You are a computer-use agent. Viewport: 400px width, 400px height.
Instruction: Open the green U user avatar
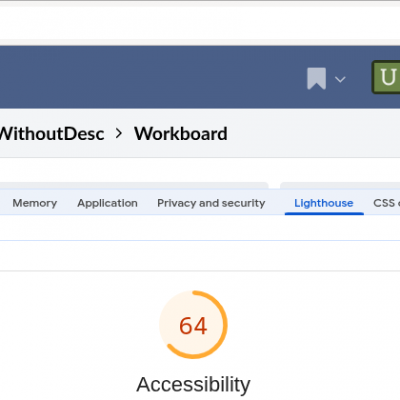pyautogui.click(x=386, y=77)
